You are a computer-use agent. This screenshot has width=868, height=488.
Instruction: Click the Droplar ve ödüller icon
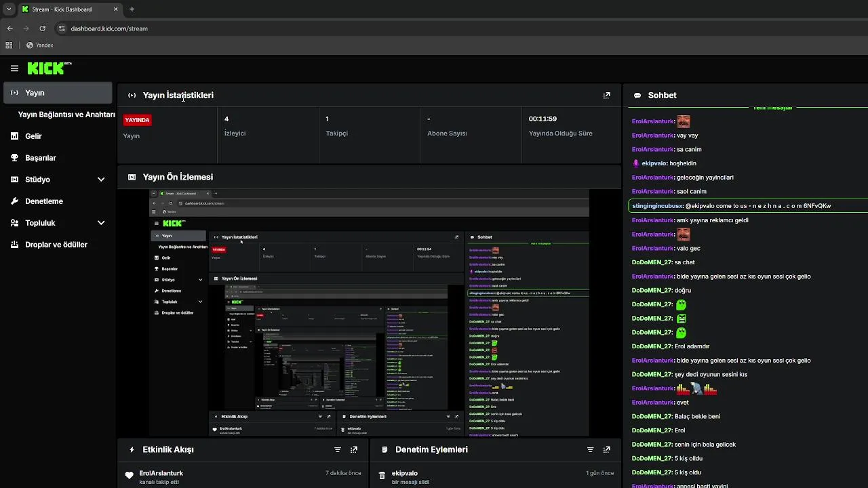[14, 245]
